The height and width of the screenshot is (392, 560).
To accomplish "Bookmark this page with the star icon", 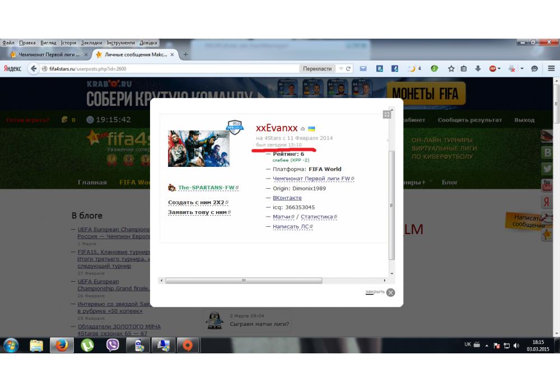I will (451, 68).
